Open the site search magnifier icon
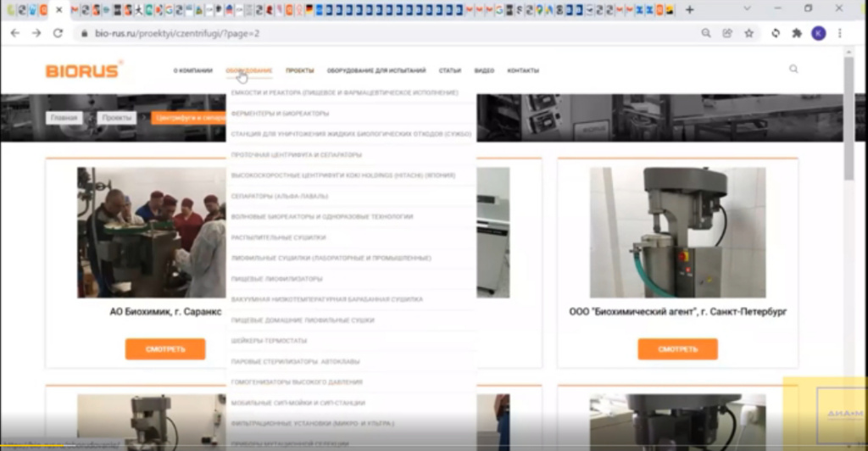This screenshot has height=451, width=868. point(793,70)
